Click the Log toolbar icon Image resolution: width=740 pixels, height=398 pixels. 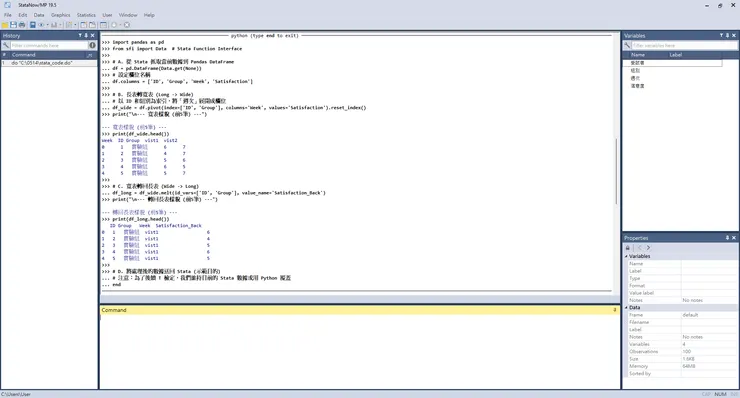[33, 25]
